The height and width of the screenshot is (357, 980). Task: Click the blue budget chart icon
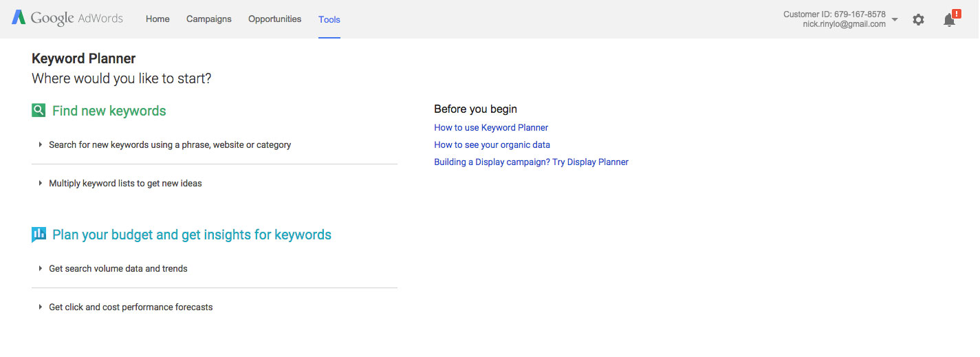click(39, 235)
